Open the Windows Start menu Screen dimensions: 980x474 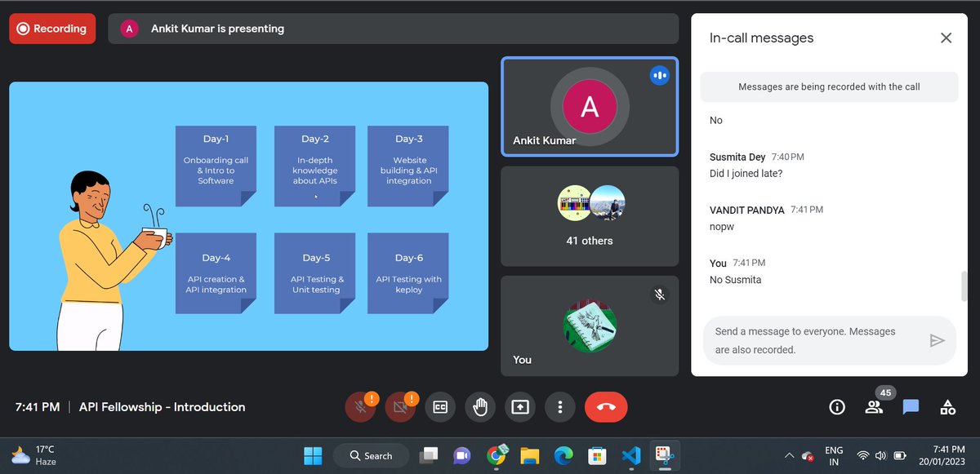313,455
